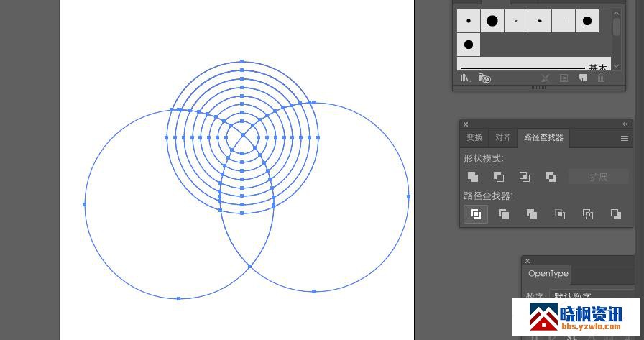Collapse the Pathfinder panel with double arrows
The image size is (644, 340).
(625, 124)
